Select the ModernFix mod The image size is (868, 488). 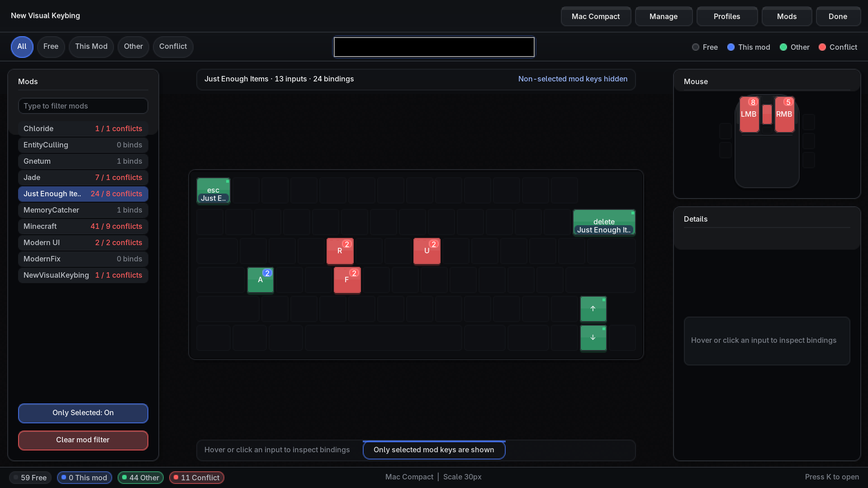coord(83,259)
